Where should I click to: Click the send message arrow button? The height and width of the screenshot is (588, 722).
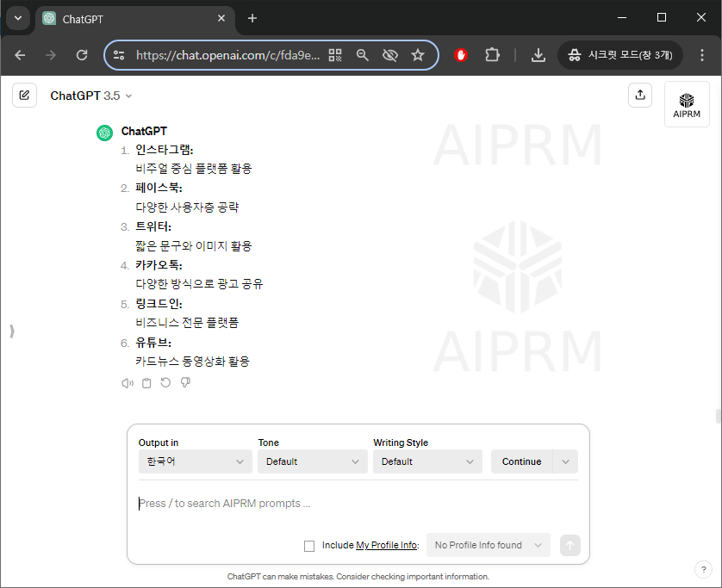(x=570, y=545)
